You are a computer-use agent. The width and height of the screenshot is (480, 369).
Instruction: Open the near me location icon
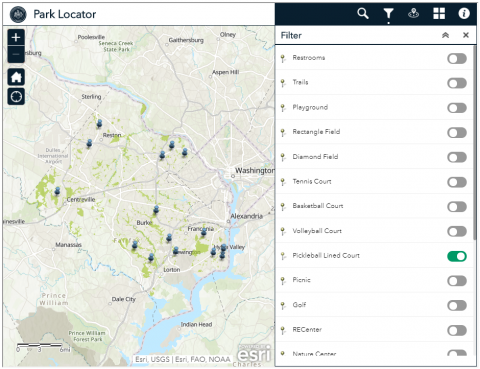(x=413, y=14)
